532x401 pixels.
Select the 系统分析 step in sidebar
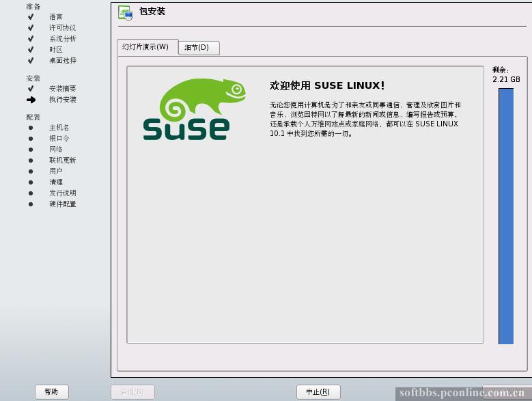pyautogui.click(x=62, y=39)
